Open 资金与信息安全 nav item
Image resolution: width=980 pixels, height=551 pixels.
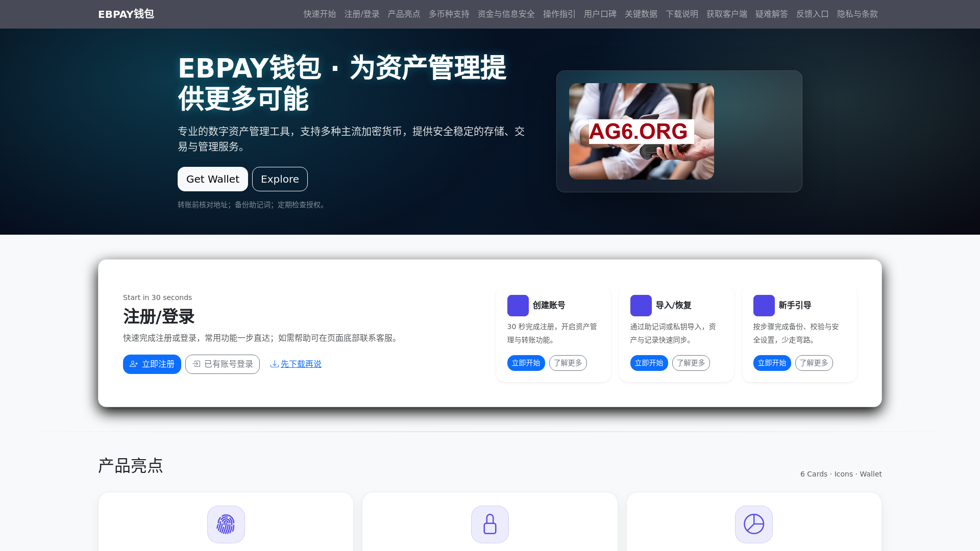(506, 14)
